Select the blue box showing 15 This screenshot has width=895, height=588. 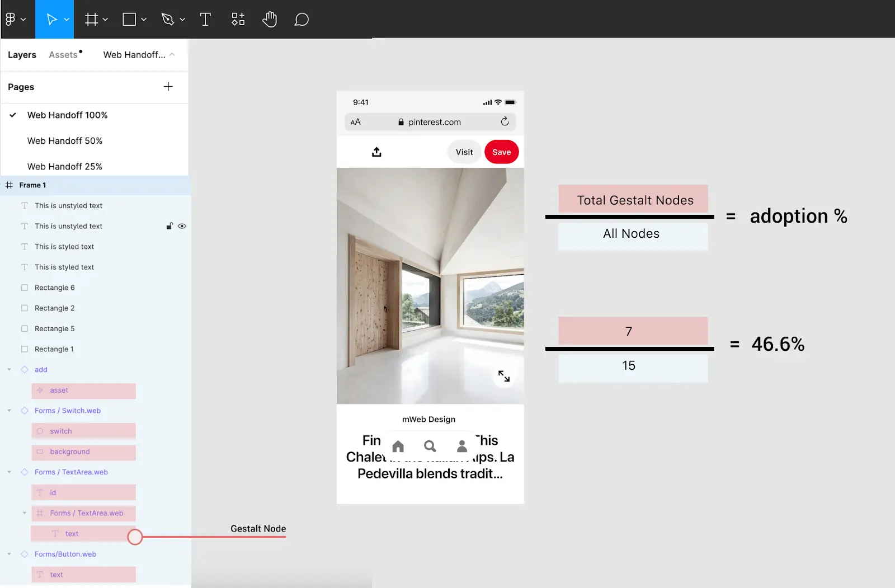(x=633, y=368)
